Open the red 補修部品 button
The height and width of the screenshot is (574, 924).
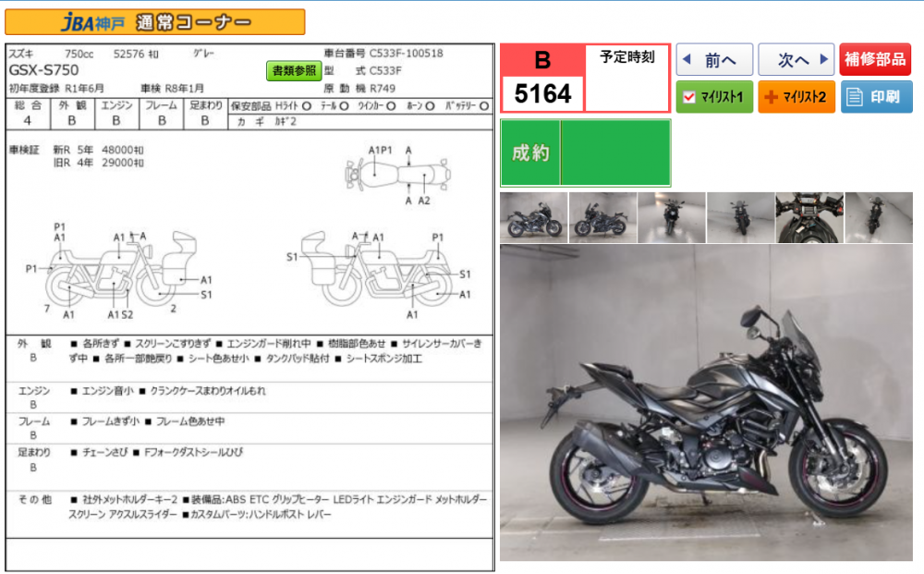point(875,60)
